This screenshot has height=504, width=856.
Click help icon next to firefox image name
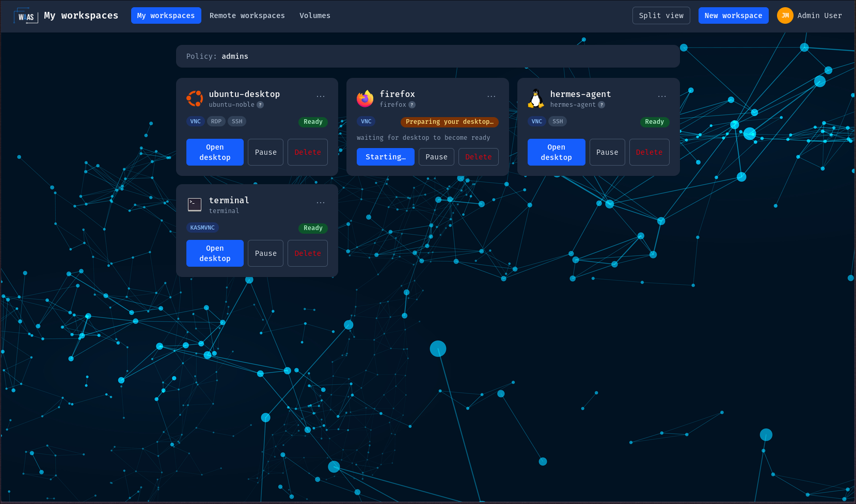(x=412, y=105)
